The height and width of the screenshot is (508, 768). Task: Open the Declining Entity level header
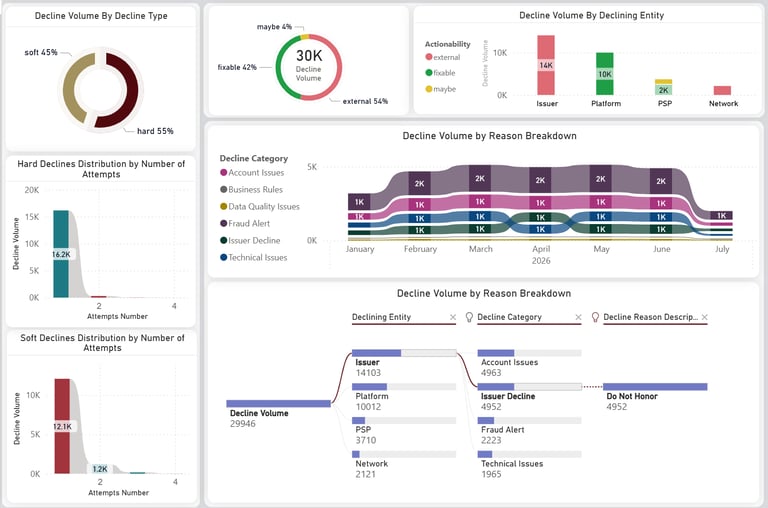pos(382,317)
